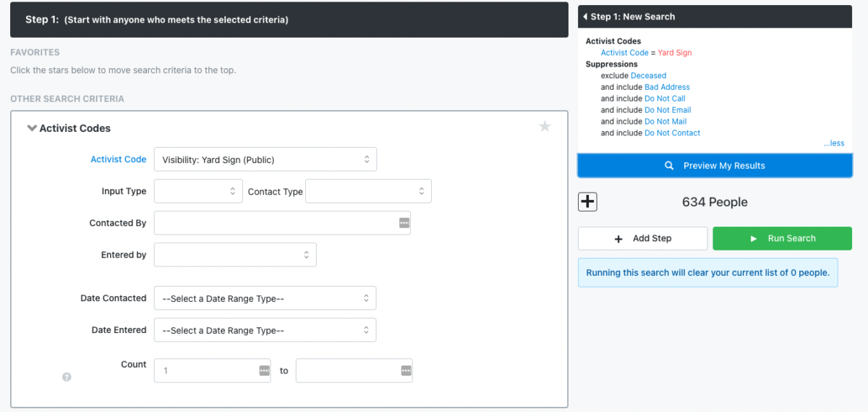
Task: Click the plus icon beside 634 People
Action: tap(587, 202)
